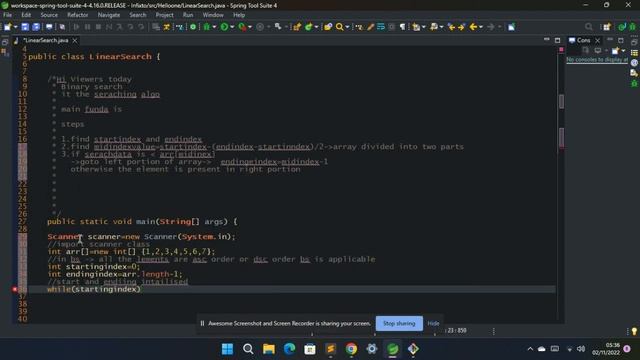Image resolution: width=640 pixels, height=360 pixels.
Task: Click the 'No consoles to display at' text
Action: click(x=597, y=60)
